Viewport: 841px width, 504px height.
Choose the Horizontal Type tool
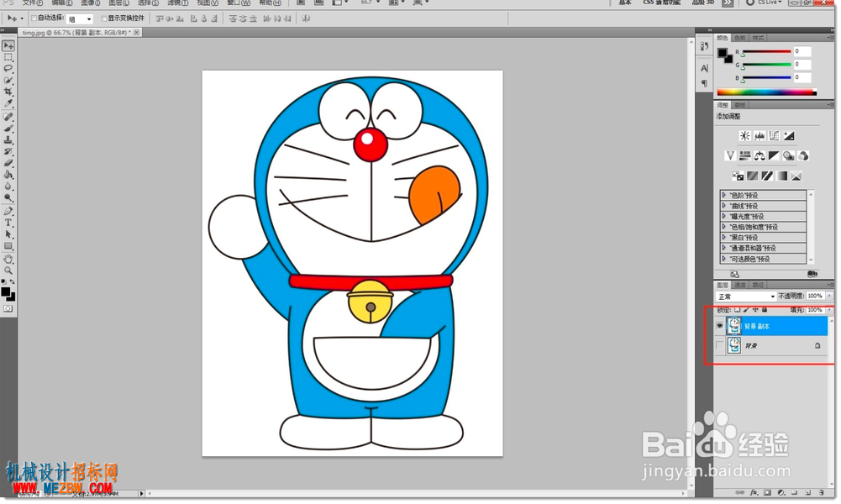[8, 223]
